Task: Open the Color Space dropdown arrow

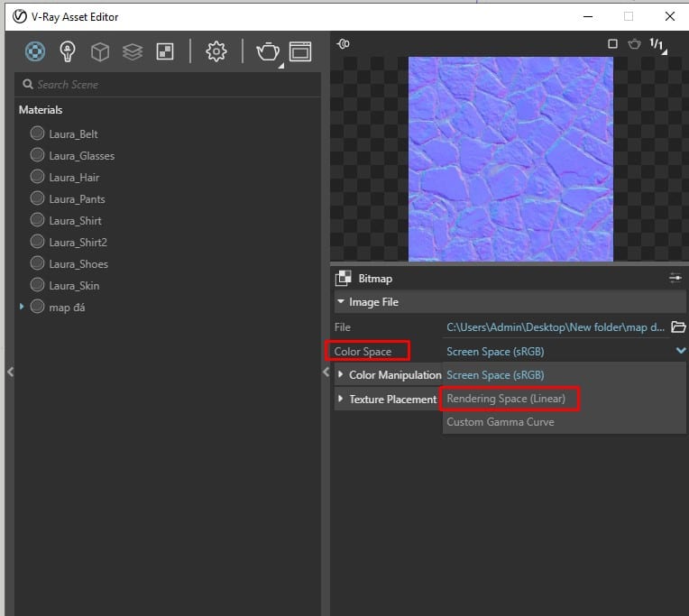Action: 680,351
